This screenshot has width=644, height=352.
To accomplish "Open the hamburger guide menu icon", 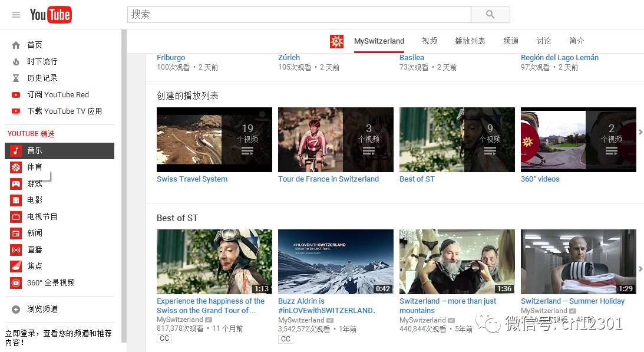I will click(16, 15).
